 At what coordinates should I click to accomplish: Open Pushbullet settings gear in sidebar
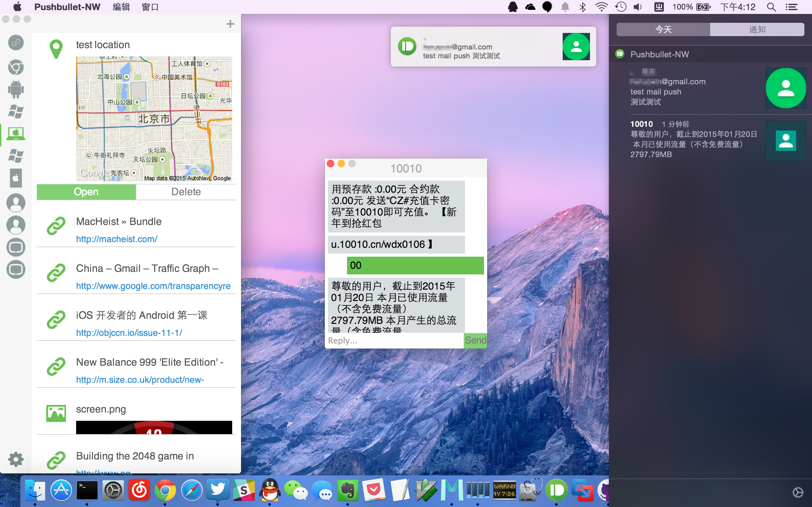click(16, 459)
